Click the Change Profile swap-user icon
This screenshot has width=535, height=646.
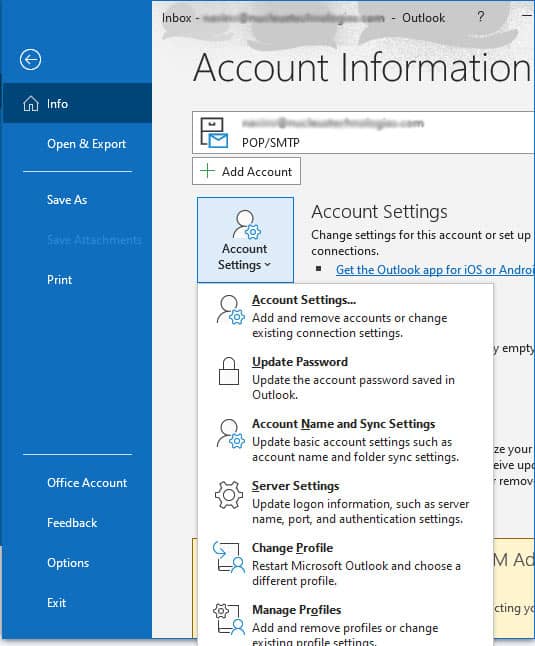229,557
